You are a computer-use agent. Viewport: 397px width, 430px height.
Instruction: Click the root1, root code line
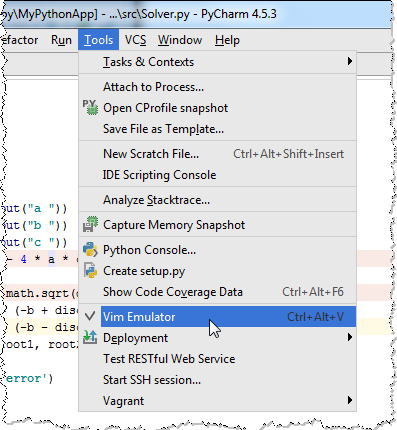[41, 344]
